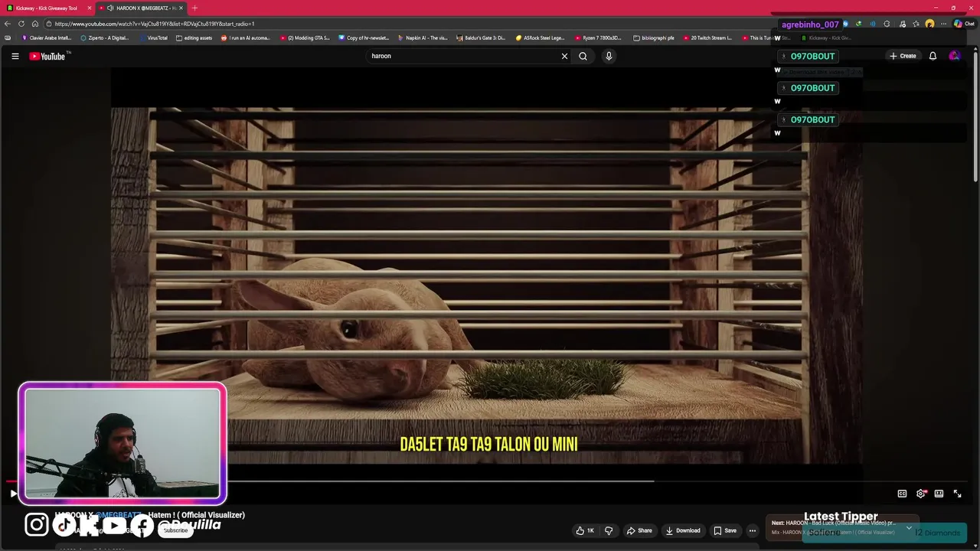Clear the search box with the X
This screenshot has height=551, width=980.
565,56
